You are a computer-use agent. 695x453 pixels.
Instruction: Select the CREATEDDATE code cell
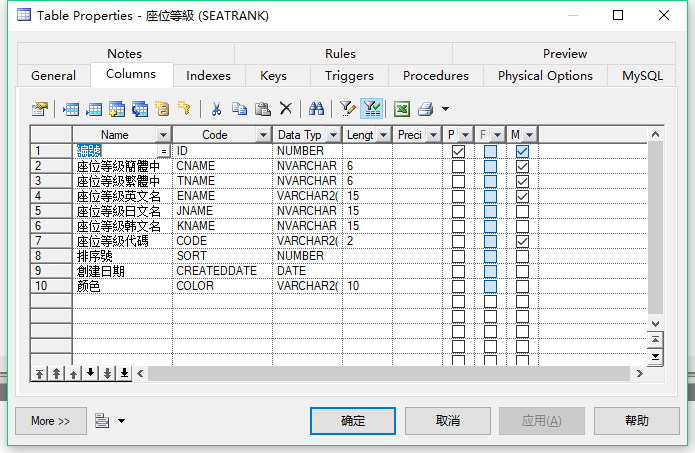[222, 271]
